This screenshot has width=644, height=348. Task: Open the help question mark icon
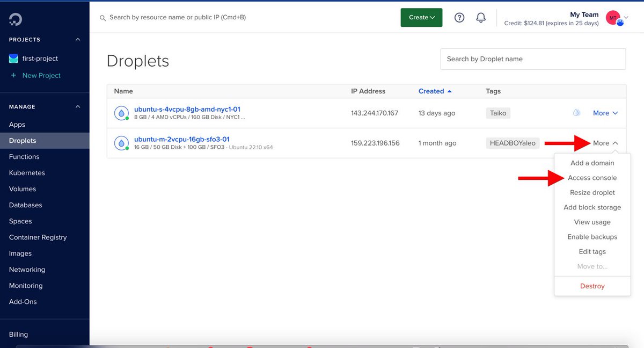pos(459,17)
